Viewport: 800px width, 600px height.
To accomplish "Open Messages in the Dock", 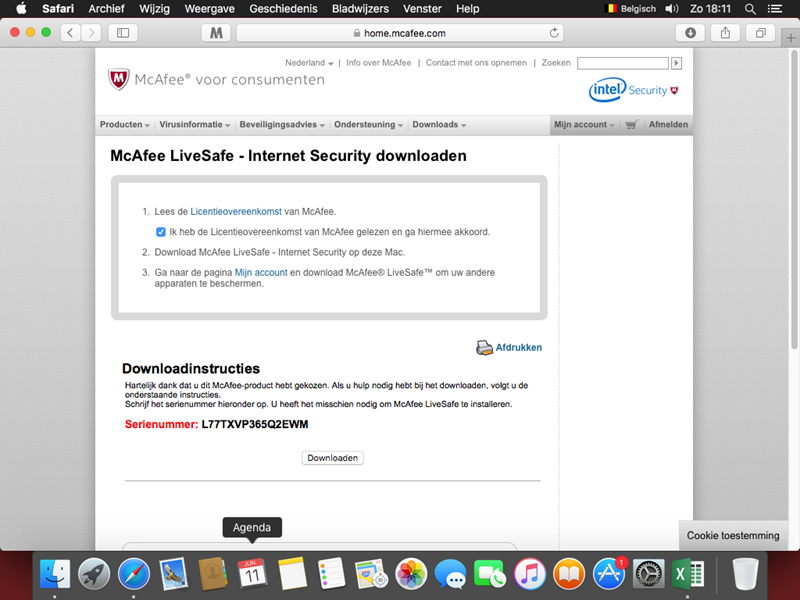I will tap(450, 573).
